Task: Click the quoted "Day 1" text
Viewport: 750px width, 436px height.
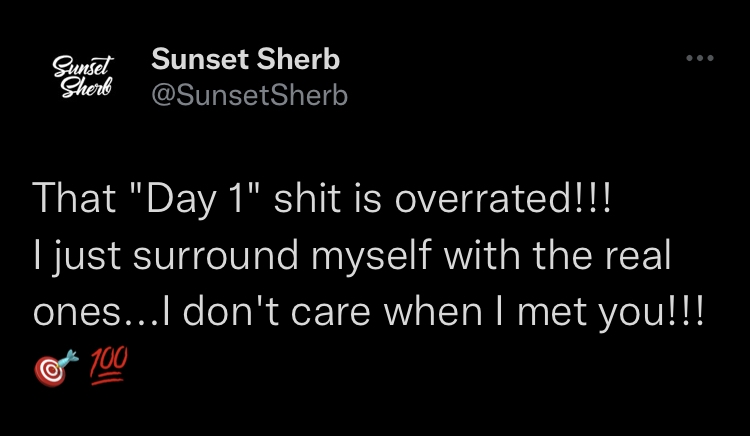Action: click(x=192, y=199)
